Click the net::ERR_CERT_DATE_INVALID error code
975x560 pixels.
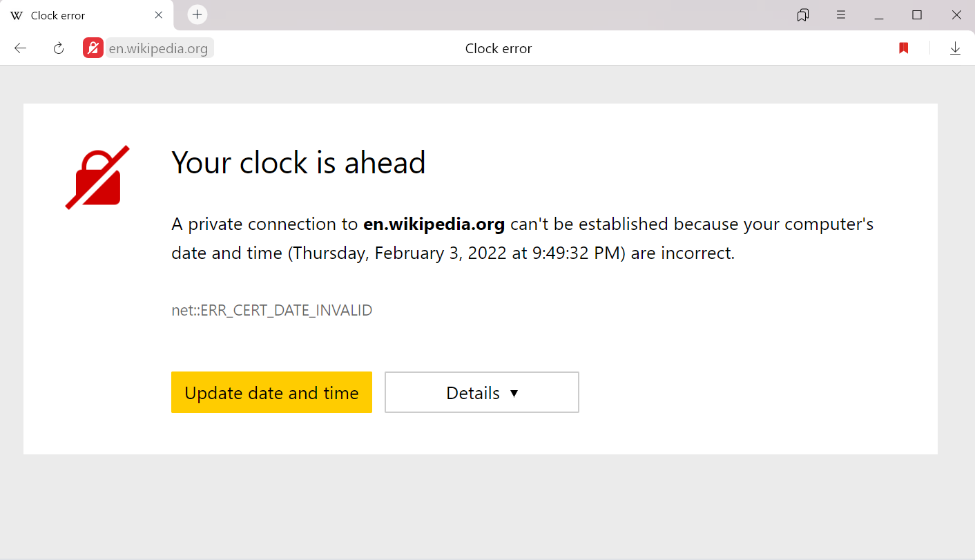coord(272,311)
